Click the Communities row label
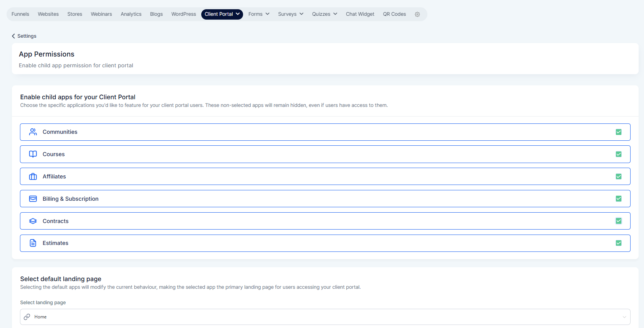 [60, 132]
